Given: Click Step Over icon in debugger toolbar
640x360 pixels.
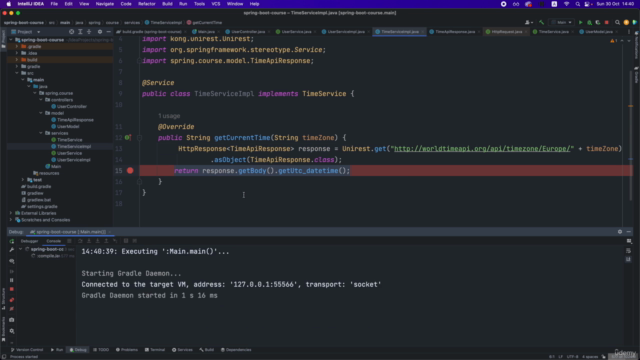Looking at the screenshot, I should [x=80, y=241].
